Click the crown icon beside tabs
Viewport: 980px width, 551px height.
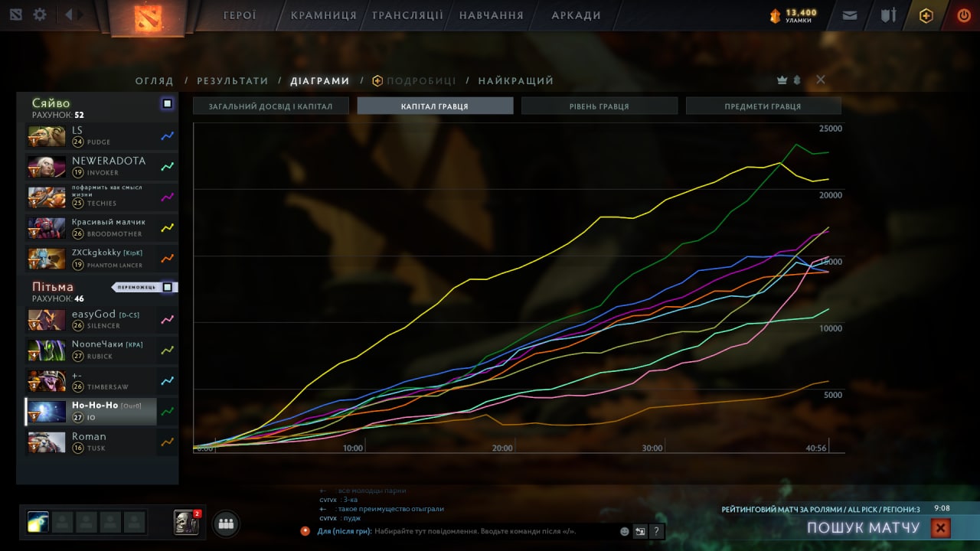click(782, 80)
